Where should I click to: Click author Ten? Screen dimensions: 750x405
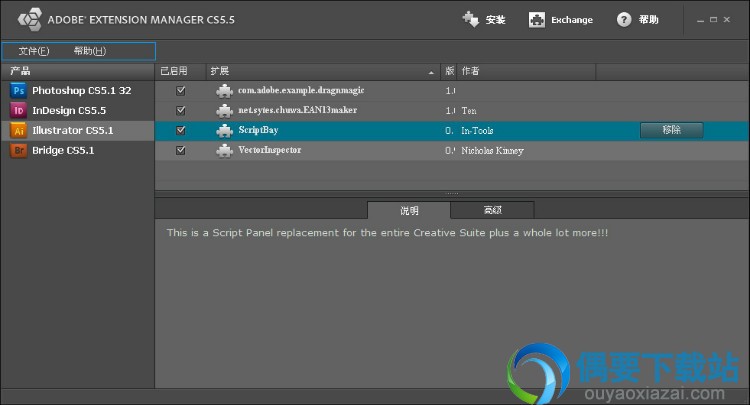[469, 110]
